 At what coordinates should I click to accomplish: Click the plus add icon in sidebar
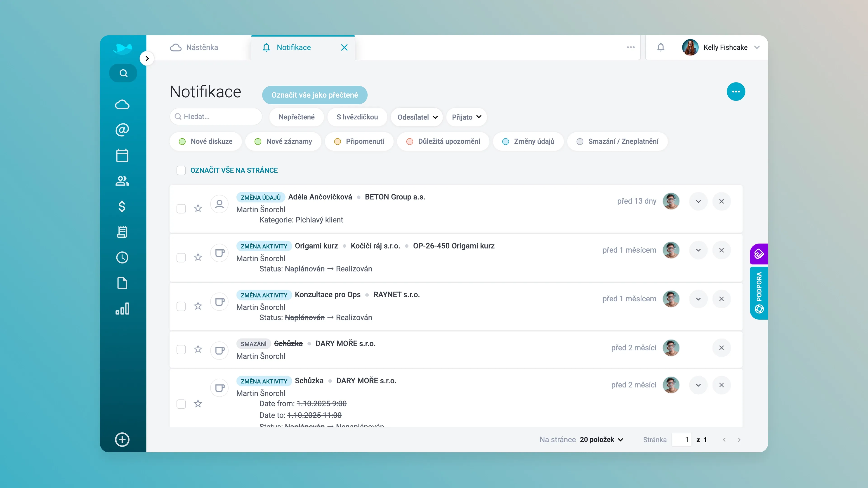pyautogui.click(x=122, y=439)
